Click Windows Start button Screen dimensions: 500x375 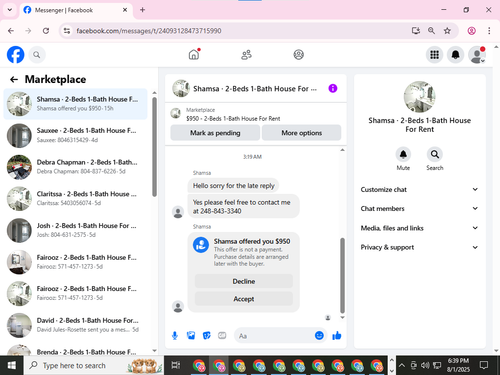[x=12, y=365]
